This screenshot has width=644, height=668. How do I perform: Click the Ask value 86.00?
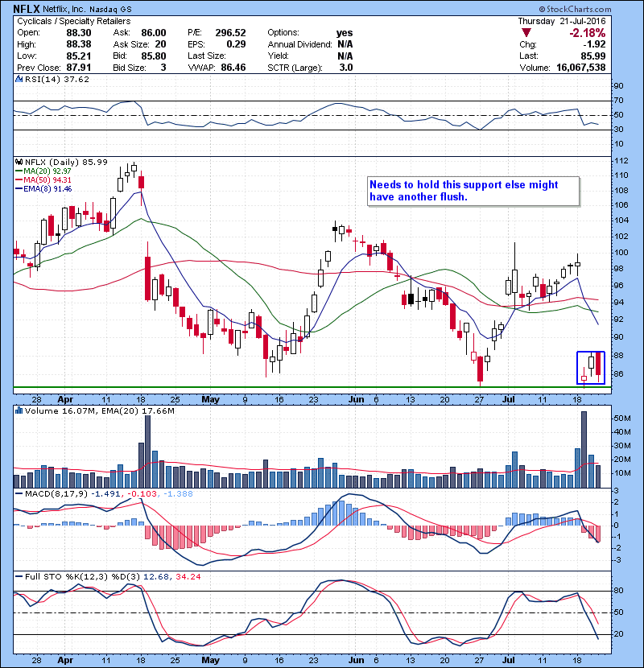point(154,33)
